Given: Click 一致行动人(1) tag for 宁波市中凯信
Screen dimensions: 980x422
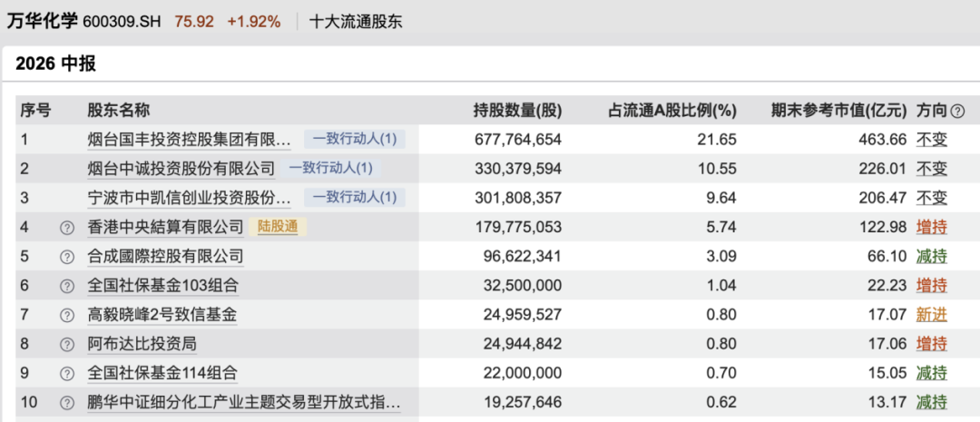Looking at the screenshot, I should [355, 198].
